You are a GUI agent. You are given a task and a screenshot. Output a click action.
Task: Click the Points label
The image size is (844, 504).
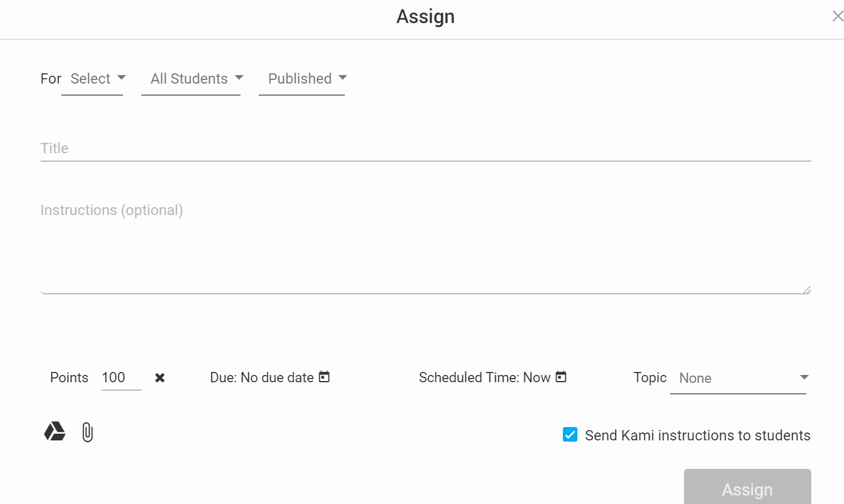point(69,378)
